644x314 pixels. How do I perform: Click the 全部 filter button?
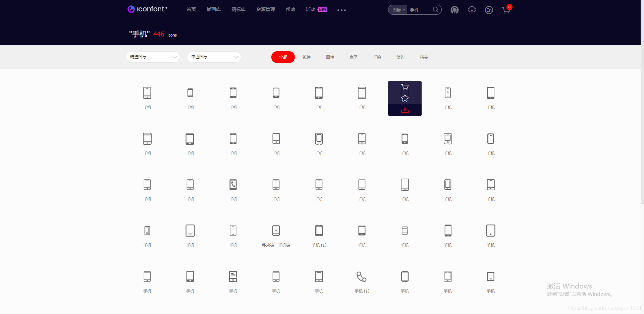283,57
